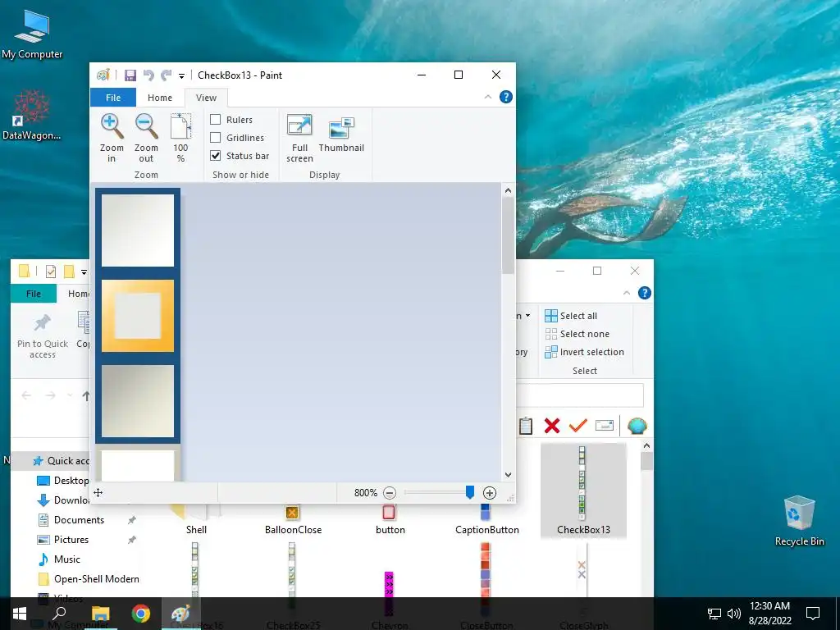Open the notification center icon
The height and width of the screenshot is (630, 840).
click(x=813, y=614)
